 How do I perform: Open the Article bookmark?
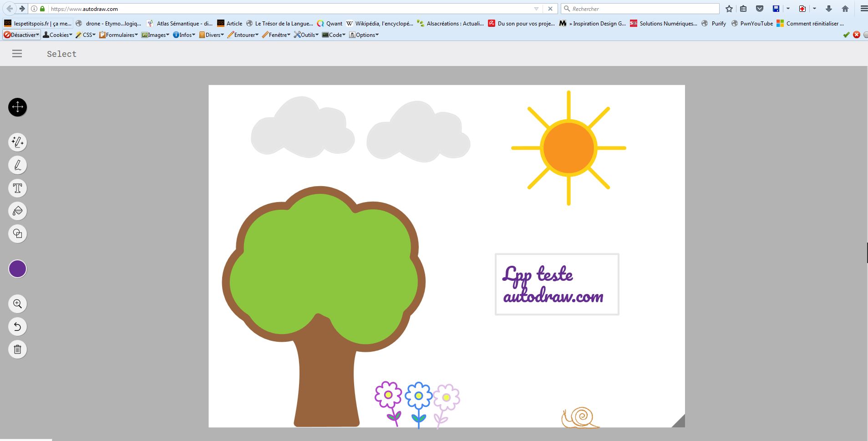(230, 23)
